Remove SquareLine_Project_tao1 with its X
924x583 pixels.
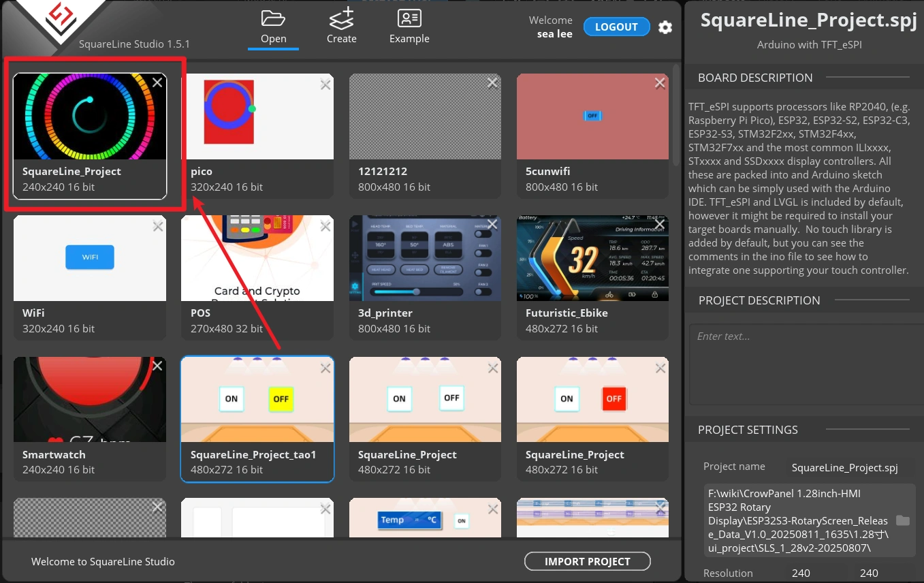coord(325,368)
